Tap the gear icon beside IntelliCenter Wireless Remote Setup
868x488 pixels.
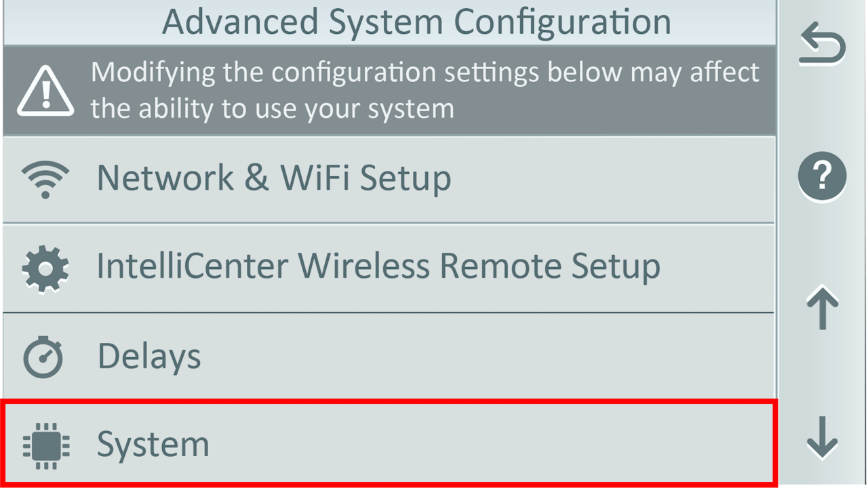[45, 266]
